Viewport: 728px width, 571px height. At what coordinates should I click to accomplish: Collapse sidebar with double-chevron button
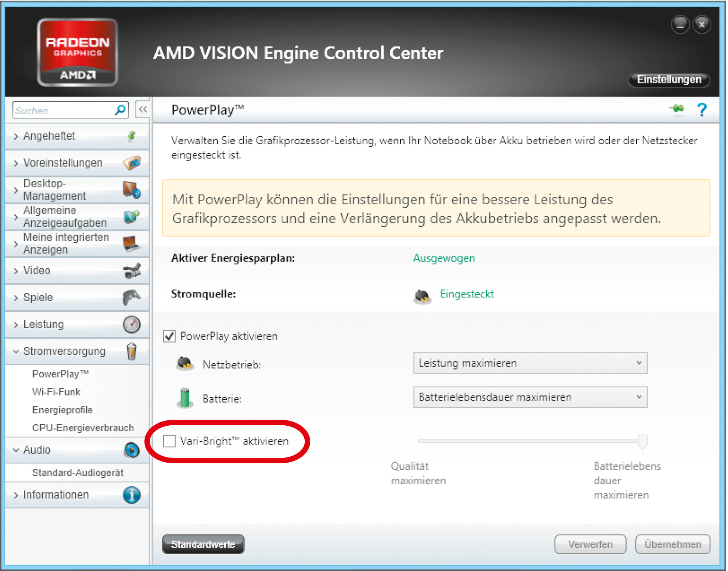tap(143, 109)
